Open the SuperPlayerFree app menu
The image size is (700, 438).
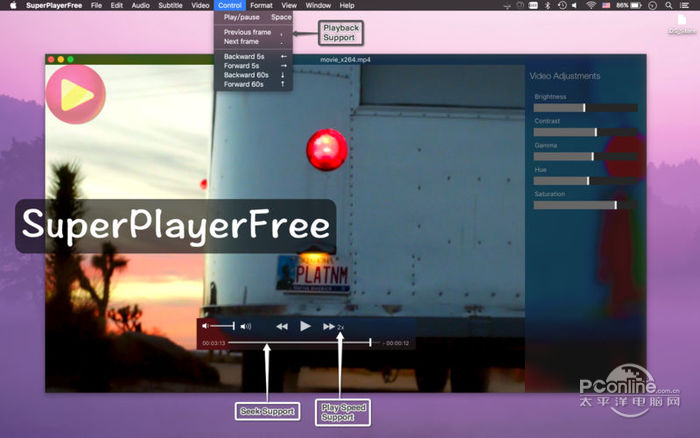click(54, 5)
